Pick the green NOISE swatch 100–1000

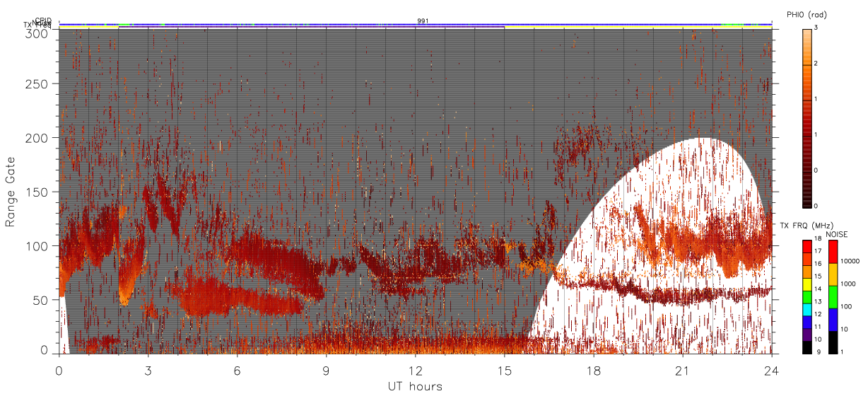click(x=833, y=297)
